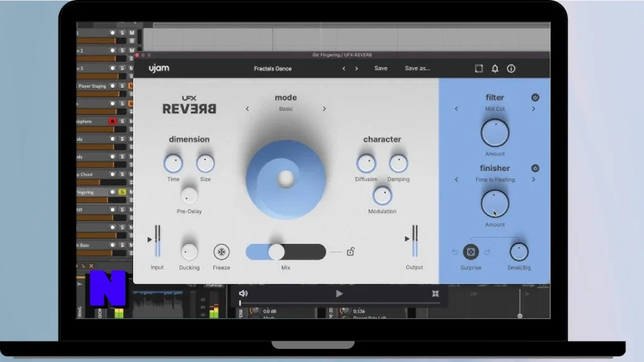Click the Size knob

click(x=206, y=163)
